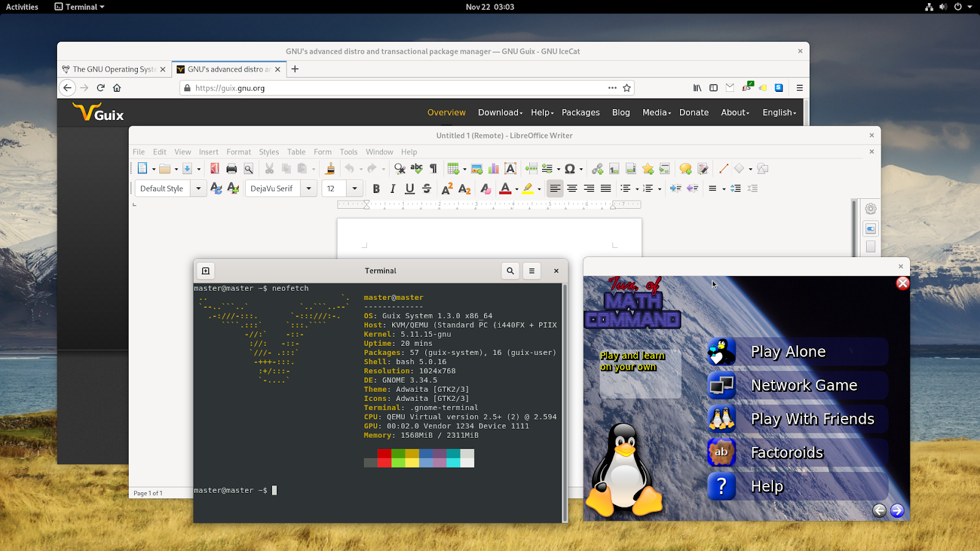Click Play Alone in Tux Math
Image resolution: width=980 pixels, height=551 pixels.
(797, 352)
